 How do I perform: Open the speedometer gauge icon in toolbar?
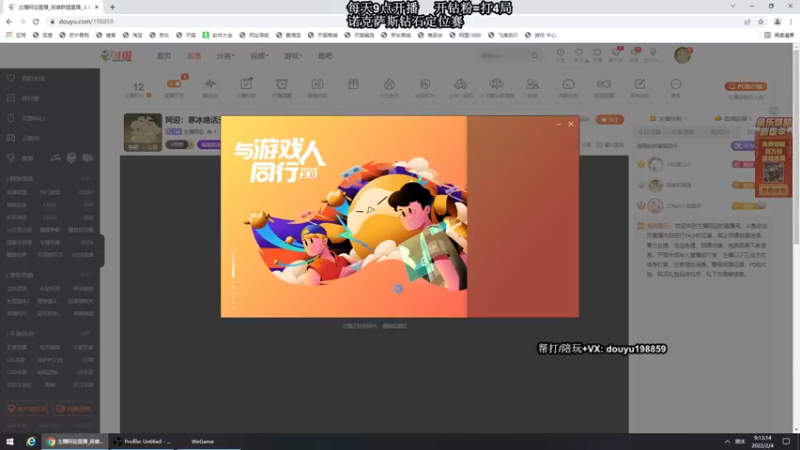568,84
